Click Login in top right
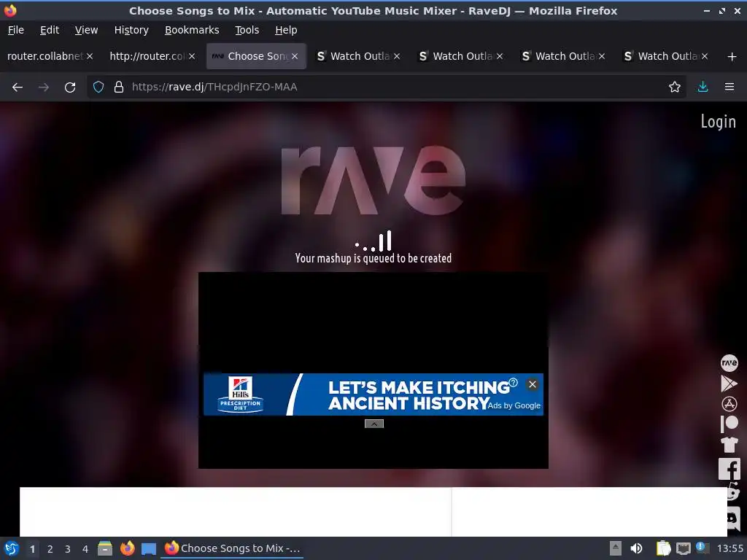This screenshot has height=560, width=747. [718, 122]
